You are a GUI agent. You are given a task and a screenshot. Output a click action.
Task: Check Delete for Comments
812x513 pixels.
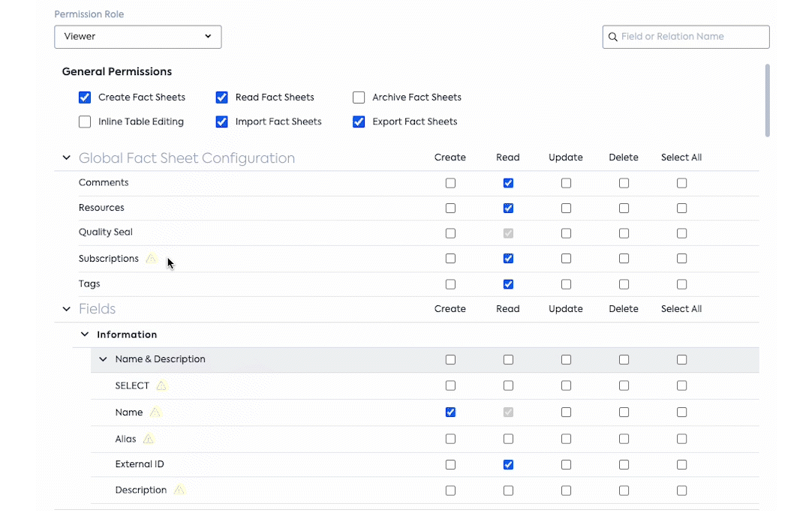coord(624,183)
